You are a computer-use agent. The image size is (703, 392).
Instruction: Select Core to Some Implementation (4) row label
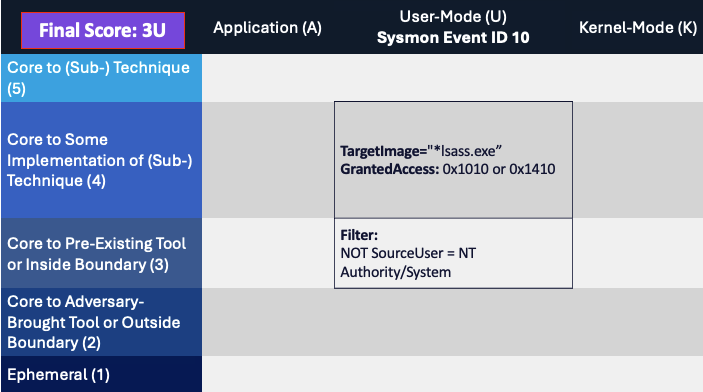click(101, 160)
